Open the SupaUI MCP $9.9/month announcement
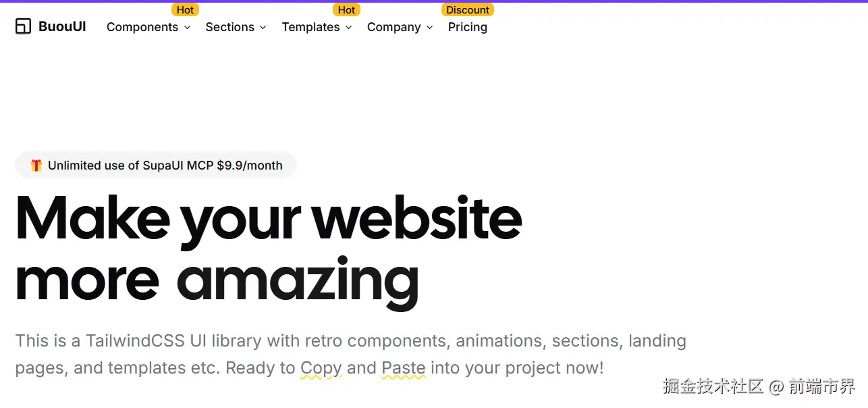The height and width of the screenshot is (408, 868). [165, 165]
